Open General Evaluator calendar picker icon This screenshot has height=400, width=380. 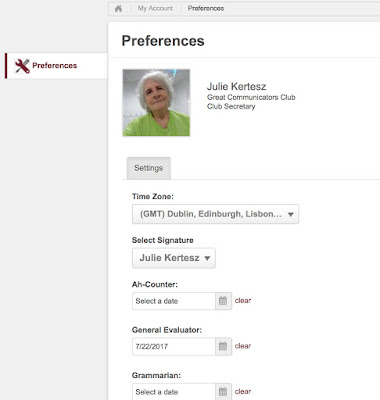pyautogui.click(x=223, y=346)
